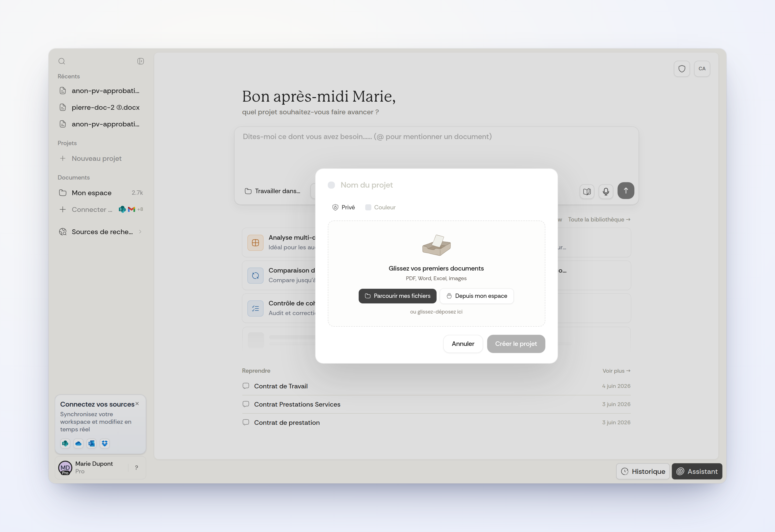The height and width of the screenshot is (532, 775).
Task: Click the microphone dictation icon
Action: pyautogui.click(x=606, y=191)
